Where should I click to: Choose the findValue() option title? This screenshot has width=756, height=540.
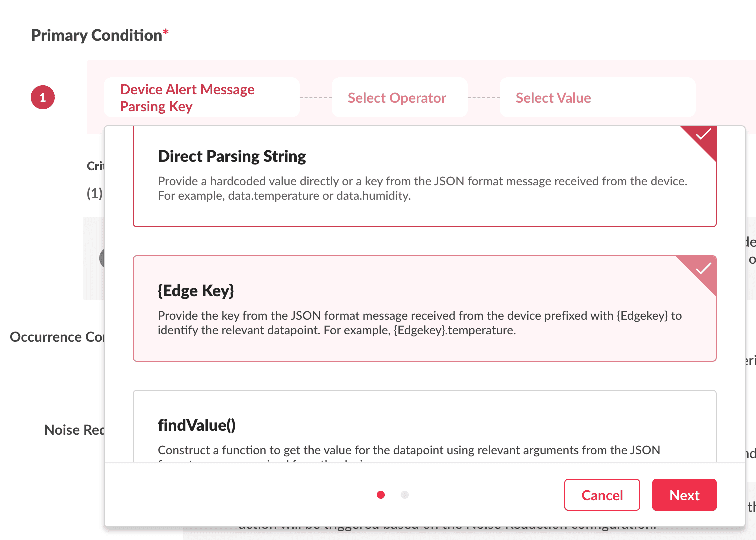(197, 425)
